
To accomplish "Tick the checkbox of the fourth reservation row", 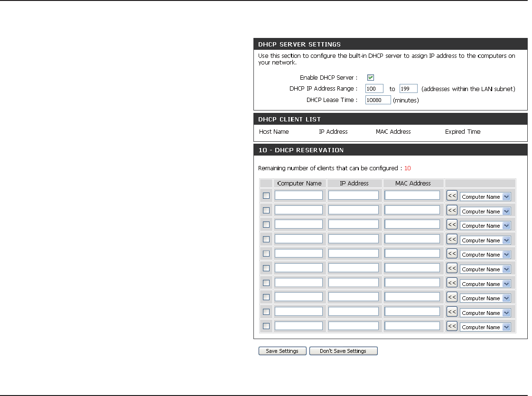I will [x=266, y=239].
